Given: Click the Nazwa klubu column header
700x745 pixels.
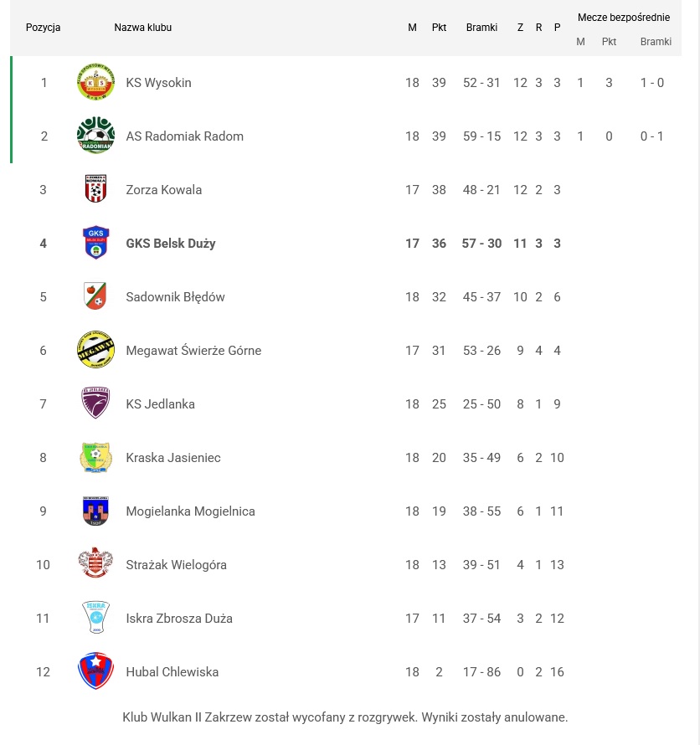Looking at the screenshot, I should pos(142,28).
